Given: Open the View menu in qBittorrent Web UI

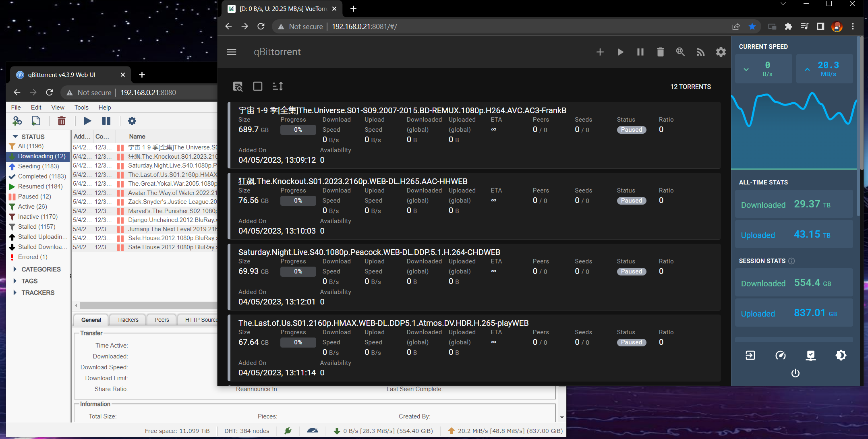Looking at the screenshot, I should click(58, 107).
